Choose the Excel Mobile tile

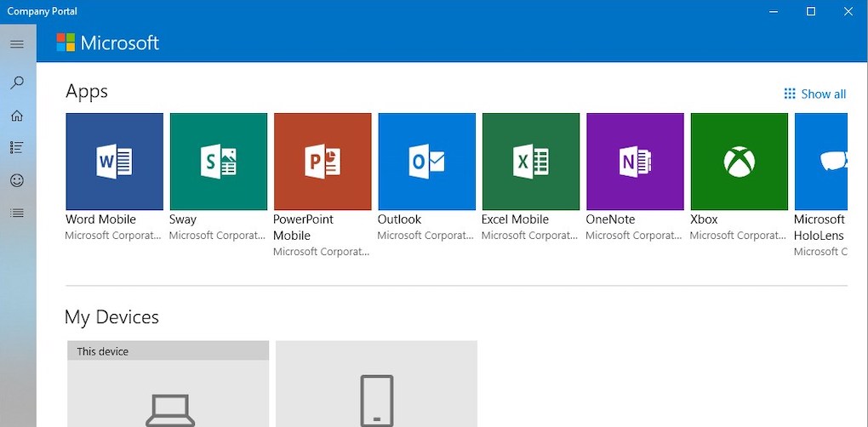[x=530, y=162]
